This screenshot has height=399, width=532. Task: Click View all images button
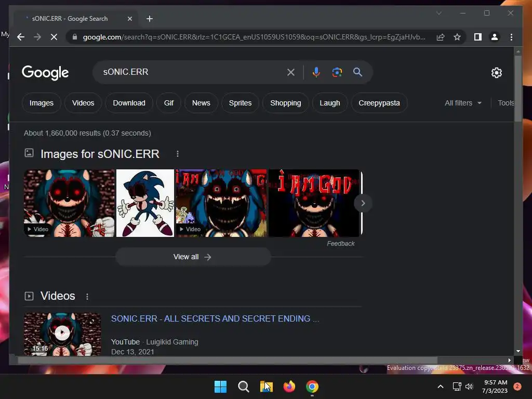pos(193,257)
